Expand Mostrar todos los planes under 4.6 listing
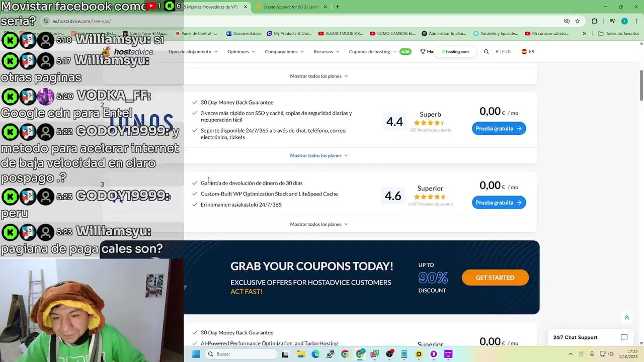Image resolution: width=644 pixels, height=362 pixels. [x=319, y=224]
